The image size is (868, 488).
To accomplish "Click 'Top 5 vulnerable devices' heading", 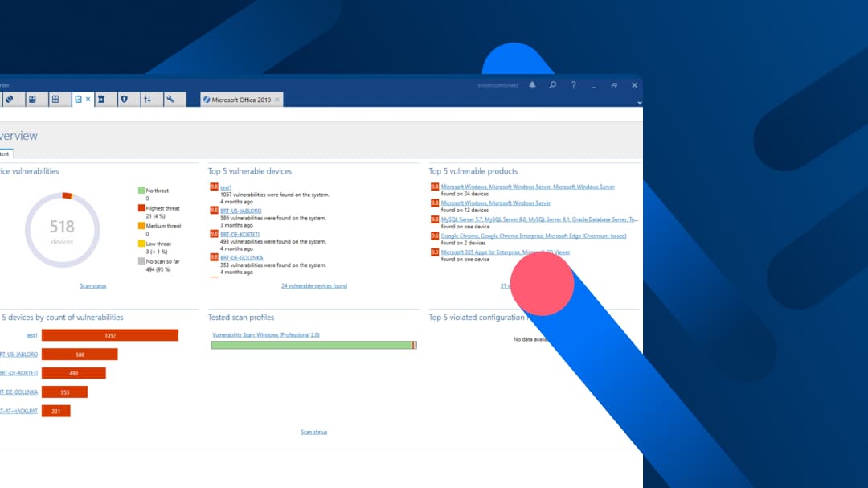I will pos(250,171).
